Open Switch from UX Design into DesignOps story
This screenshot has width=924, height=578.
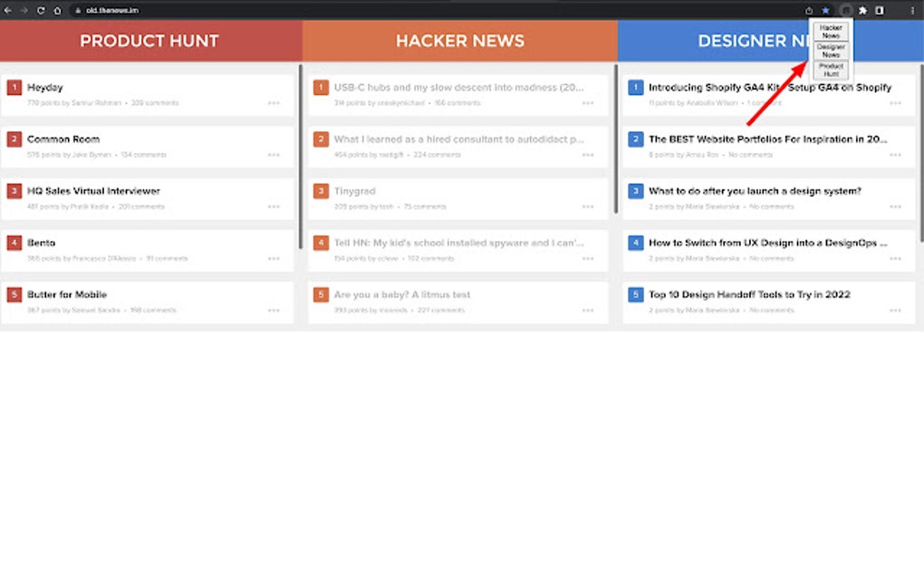click(768, 243)
